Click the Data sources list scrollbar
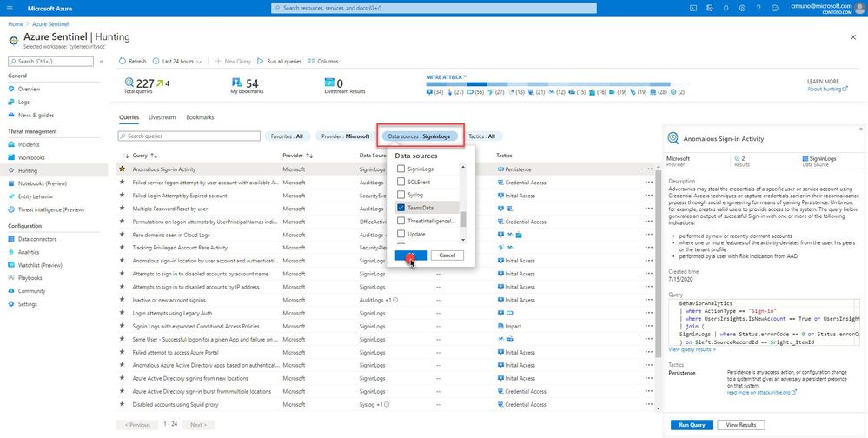 [x=463, y=219]
